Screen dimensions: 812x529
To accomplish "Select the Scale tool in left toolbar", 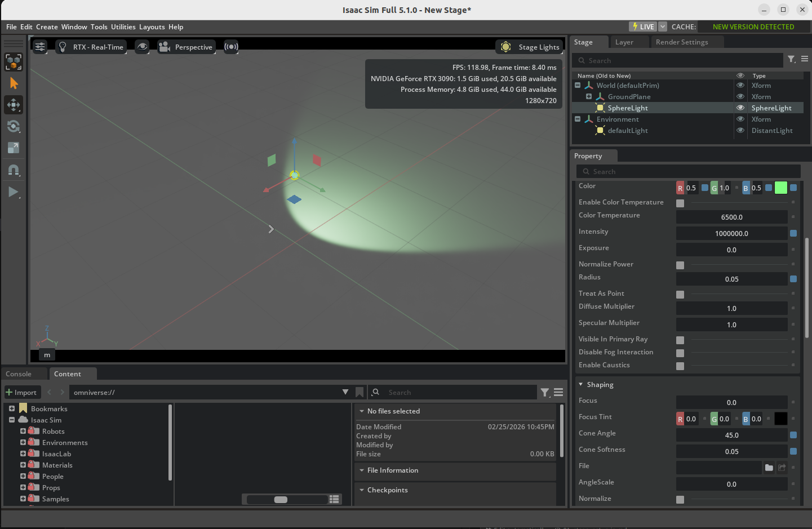I will (14, 148).
